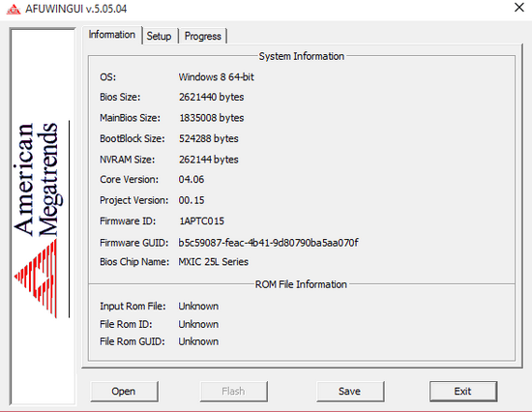Click the 'ROM File Information' group heading
The image size is (532, 412).
(x=301, y=284)
